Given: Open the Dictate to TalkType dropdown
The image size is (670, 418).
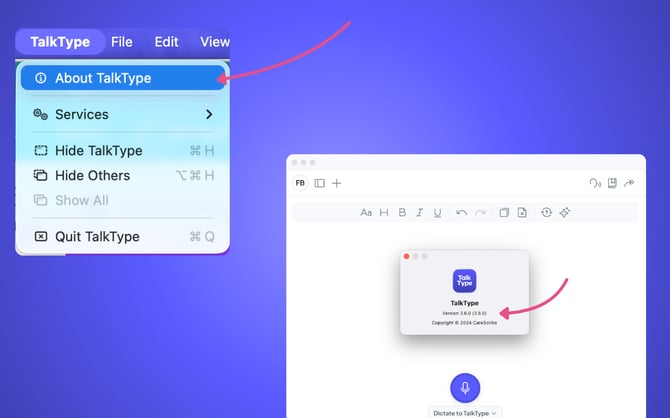Looking at the screenshot, I should [465, 413].
